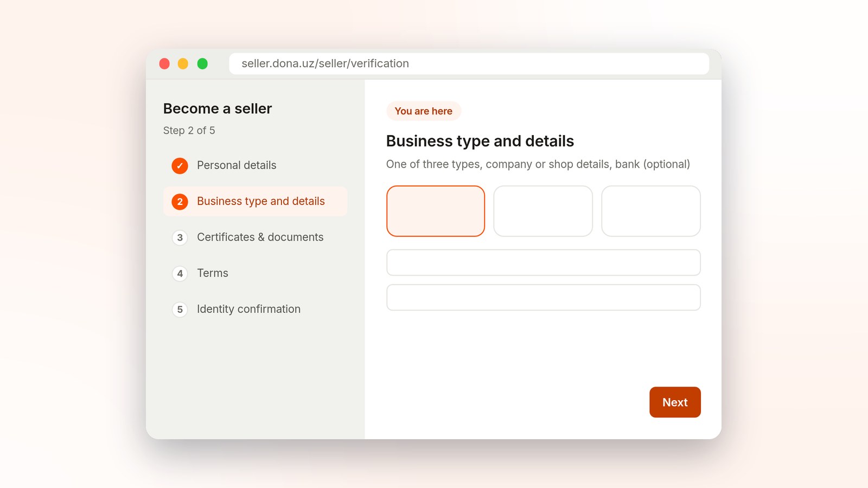Choose the last business type card
868x488 pixels.
651,211
